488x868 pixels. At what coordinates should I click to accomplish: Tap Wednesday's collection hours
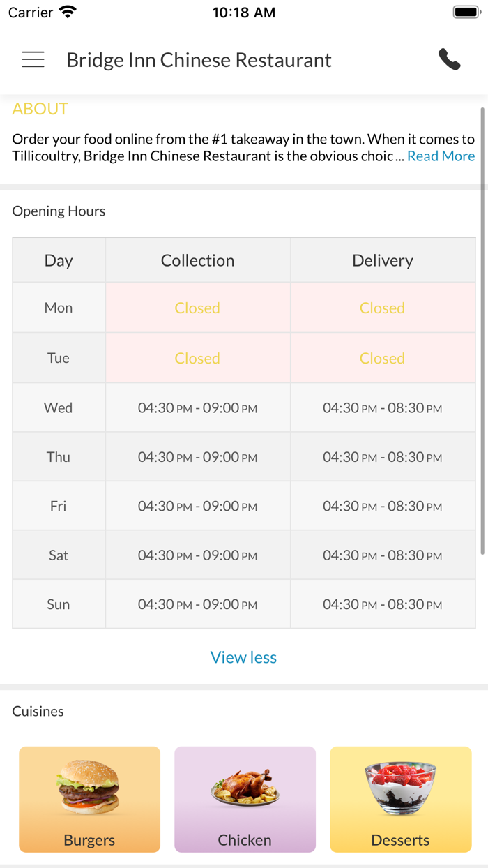[197, 408]
